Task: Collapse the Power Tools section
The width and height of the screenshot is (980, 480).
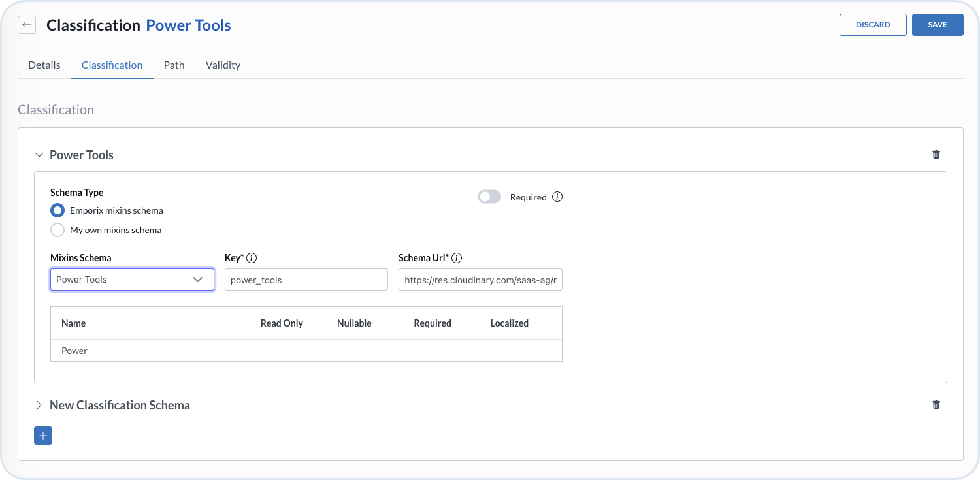Action: coord(39,155)
